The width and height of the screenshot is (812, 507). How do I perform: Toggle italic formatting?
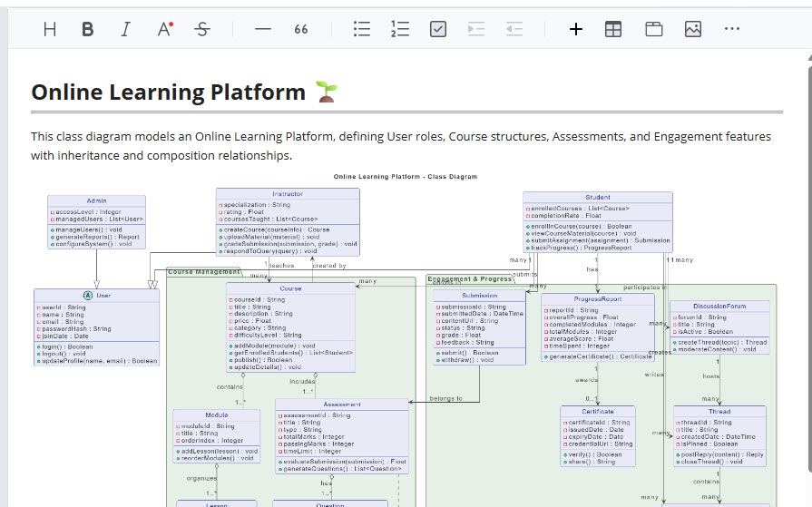(x=125, y=29)
